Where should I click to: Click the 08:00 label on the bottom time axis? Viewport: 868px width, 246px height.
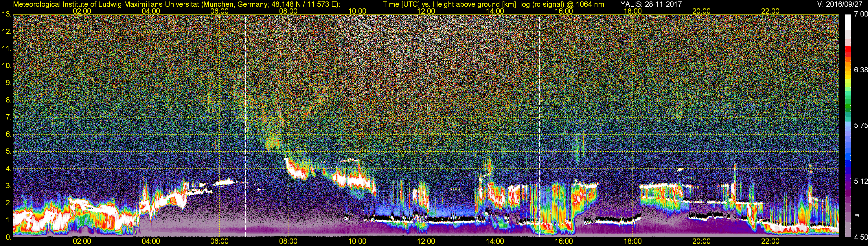point(288,241)
